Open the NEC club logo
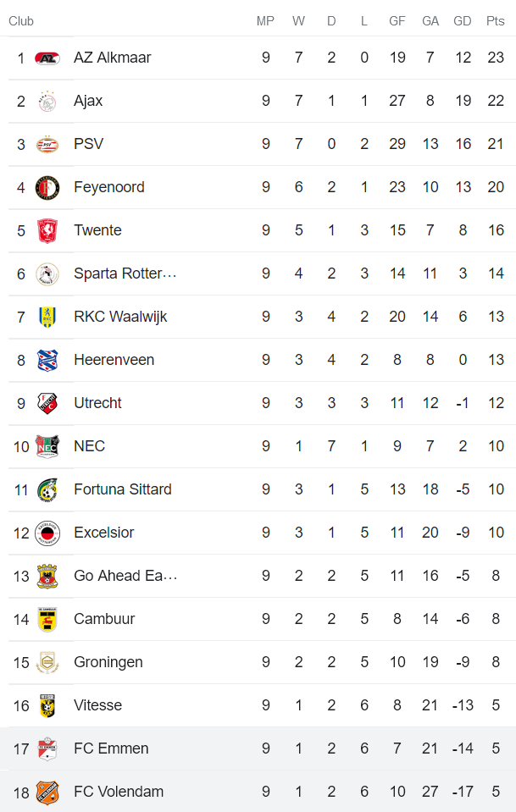 click(x=47, y=446)
